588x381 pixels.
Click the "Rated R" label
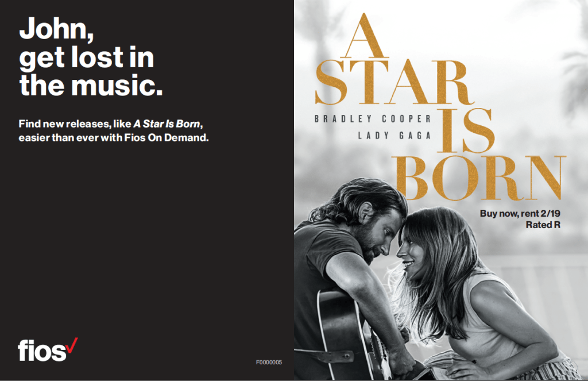(x=543, y=225)
